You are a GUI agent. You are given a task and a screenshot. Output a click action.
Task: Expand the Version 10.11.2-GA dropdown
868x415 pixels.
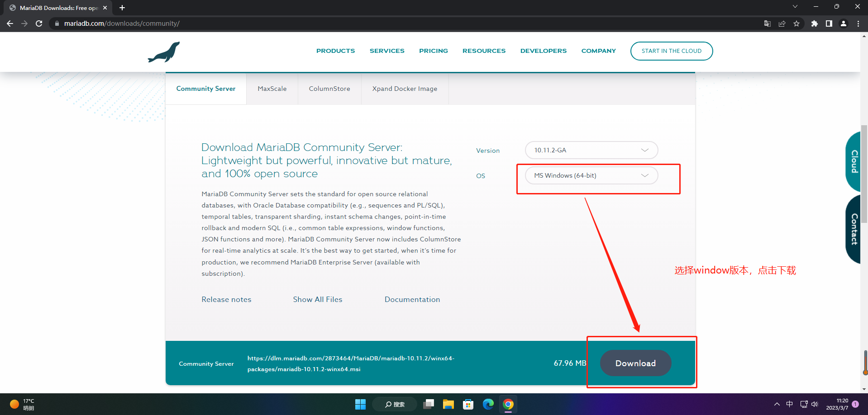click(591, 150)
